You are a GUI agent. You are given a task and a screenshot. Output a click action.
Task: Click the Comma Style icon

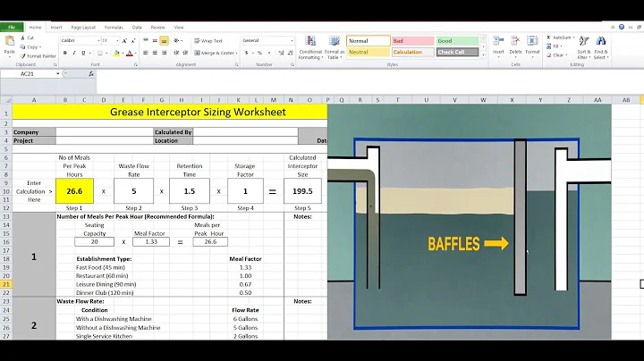click(269, 53)
